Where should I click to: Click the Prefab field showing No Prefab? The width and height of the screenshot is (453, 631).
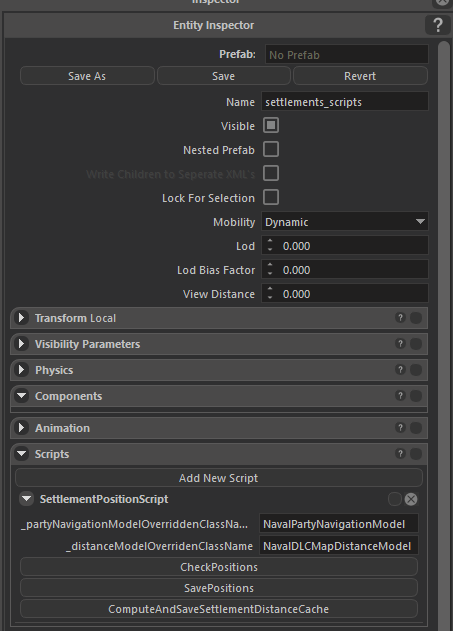tap(347, 54)
